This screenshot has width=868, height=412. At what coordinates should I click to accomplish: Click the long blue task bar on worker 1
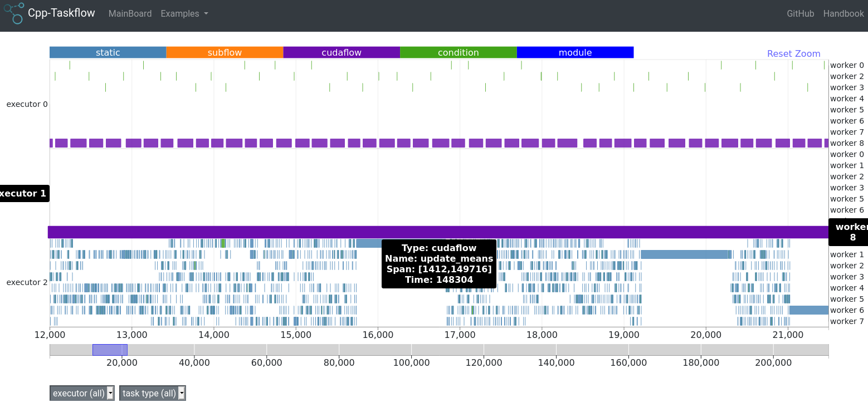686,254
